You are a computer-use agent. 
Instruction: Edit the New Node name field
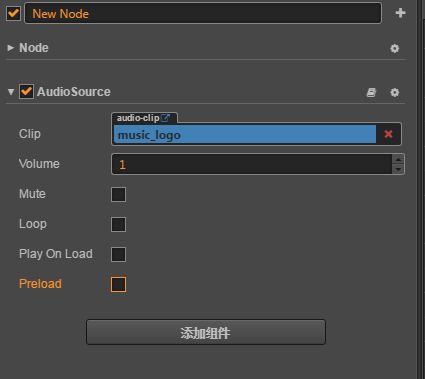click(203, 13)
